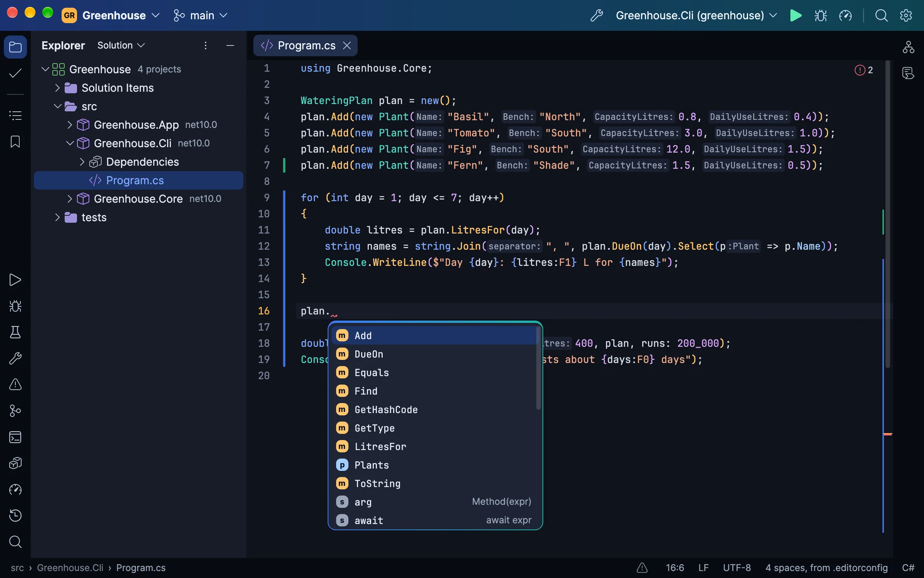Hide the Explorer panel with minimize dash
The image size is (924, 578).
pos(230,45)
